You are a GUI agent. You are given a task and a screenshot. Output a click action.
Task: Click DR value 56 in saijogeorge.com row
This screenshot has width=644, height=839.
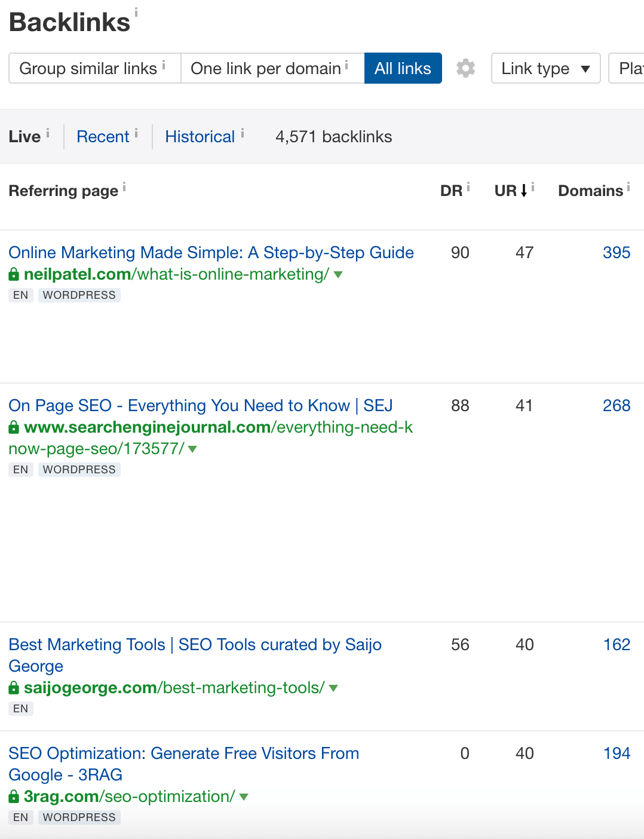click(x=460, y=645)
